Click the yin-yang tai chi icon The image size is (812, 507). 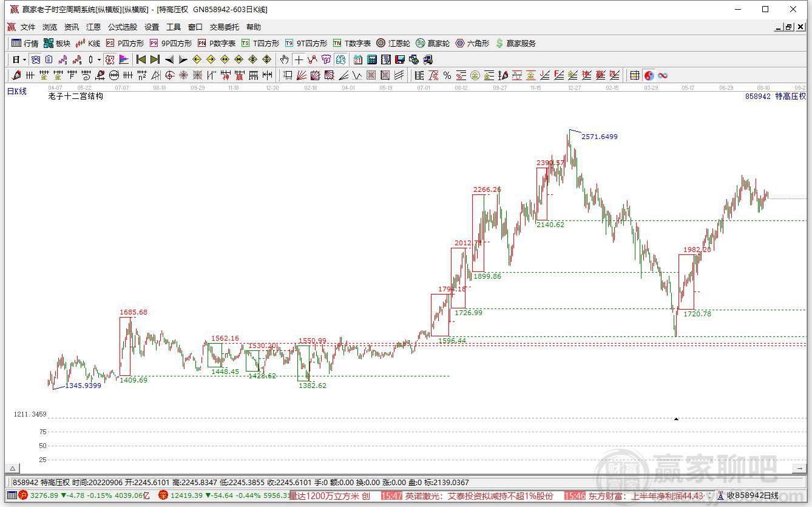(649, 75)
